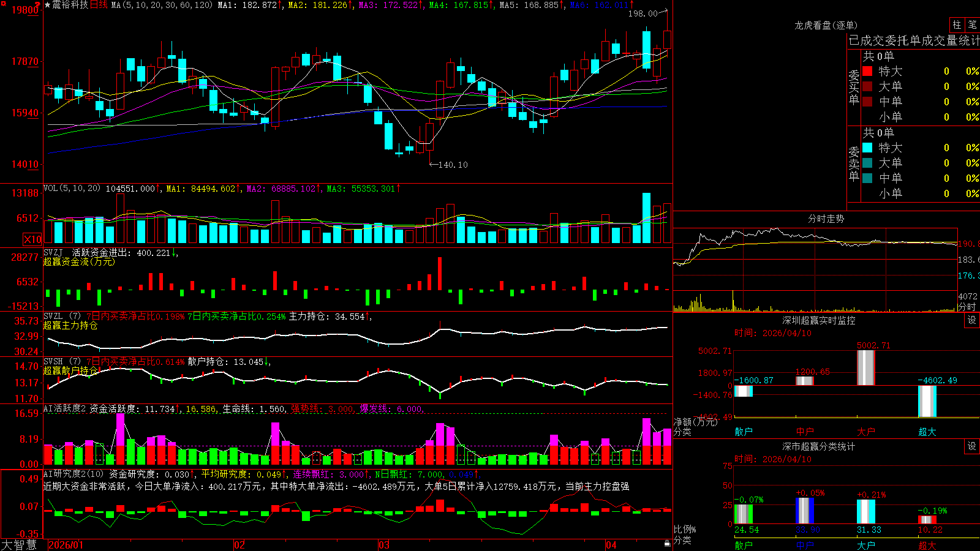
Task: Click the cyan 特大 sell-order color swatch
Action: pos(867,148)
